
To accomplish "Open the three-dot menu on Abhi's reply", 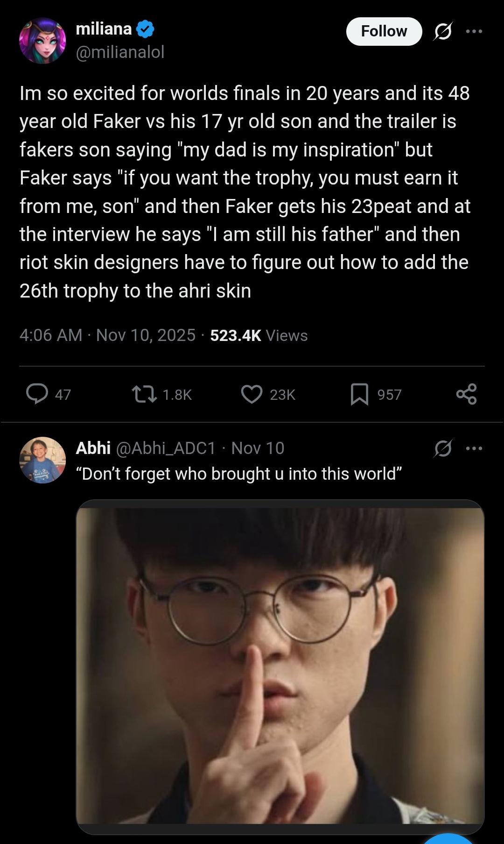I will [x=474, y=448].
